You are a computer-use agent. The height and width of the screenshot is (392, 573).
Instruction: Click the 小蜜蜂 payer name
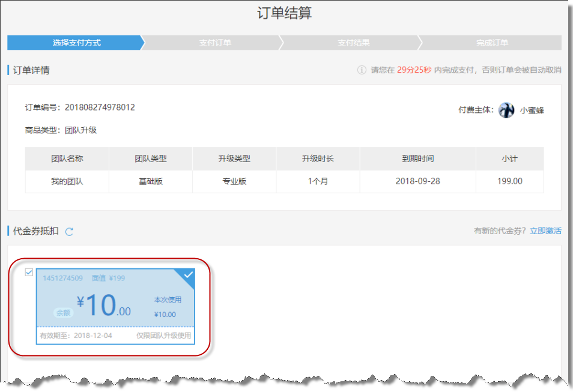pos(532,110)
